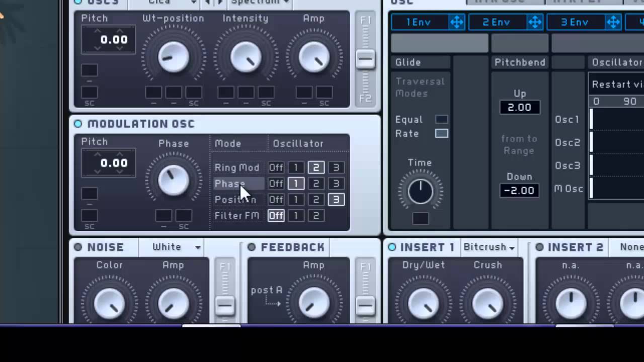Screen dimensions: 644x362
Task: Click Modulation OSC Pitch sidechain SC slot
Action: pos(90,216)
